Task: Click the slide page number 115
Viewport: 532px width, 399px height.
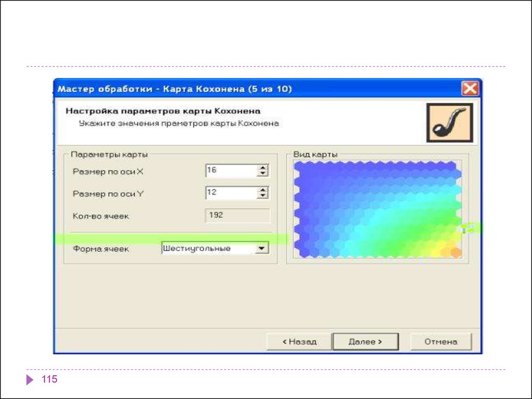Action: point(49,380)
